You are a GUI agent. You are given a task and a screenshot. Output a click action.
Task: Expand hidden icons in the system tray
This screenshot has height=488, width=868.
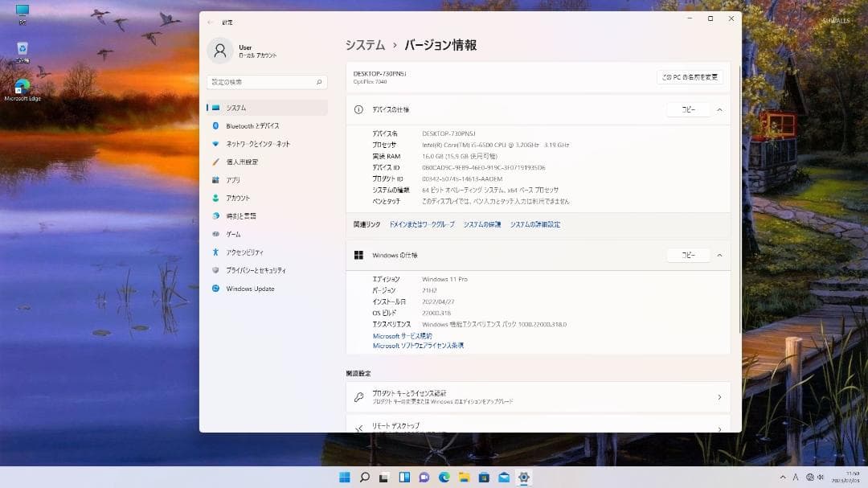tap(783, 477)
